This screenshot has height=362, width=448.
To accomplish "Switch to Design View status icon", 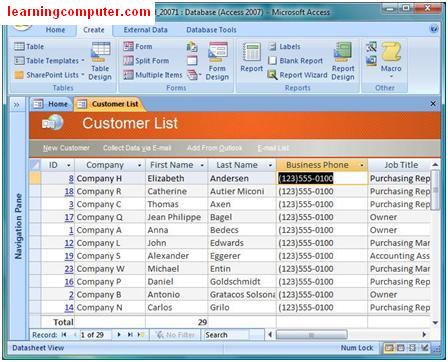I will pyautogui.click(x=425, y=348).
